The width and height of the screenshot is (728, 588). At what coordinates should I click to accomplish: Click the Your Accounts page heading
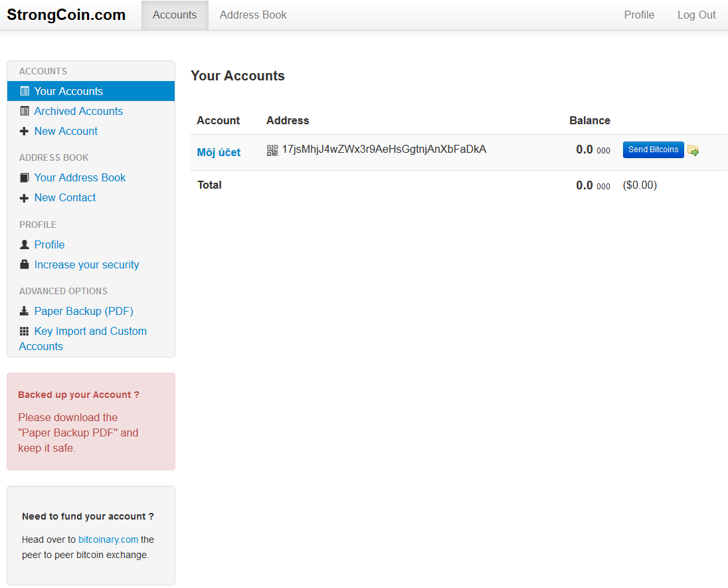tap(238, 76)
